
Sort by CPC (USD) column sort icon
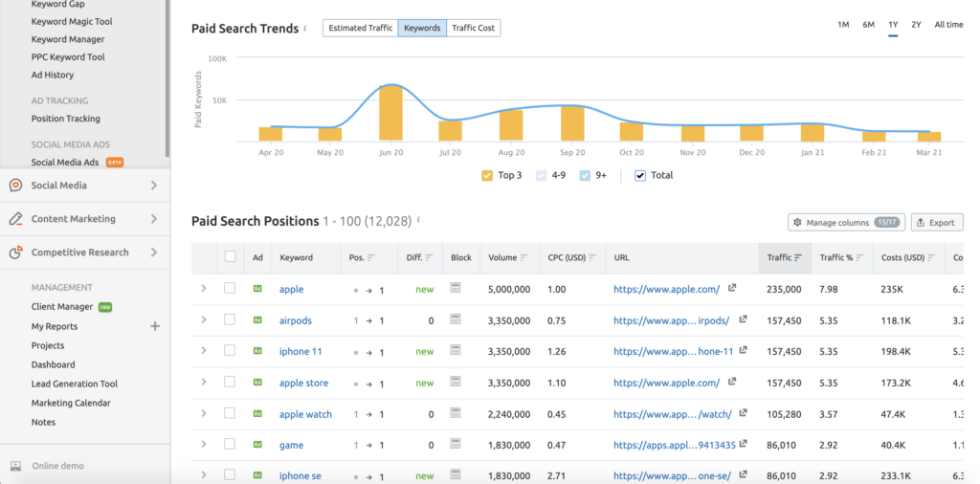[592, 257]
